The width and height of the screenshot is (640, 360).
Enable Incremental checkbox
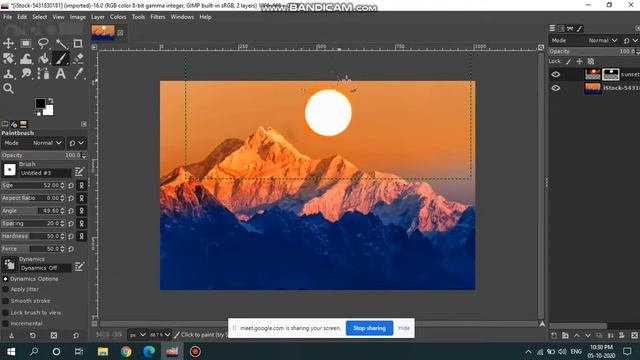coord(5,324)
